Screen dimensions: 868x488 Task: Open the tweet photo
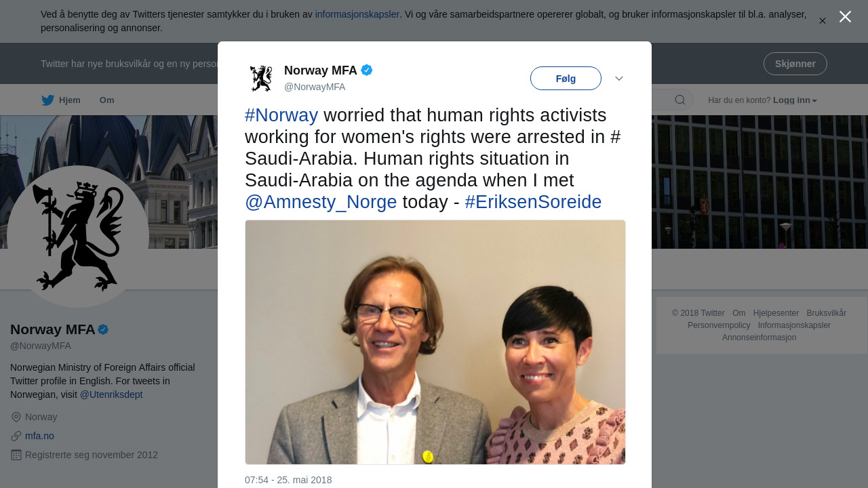tap(435, 342)
